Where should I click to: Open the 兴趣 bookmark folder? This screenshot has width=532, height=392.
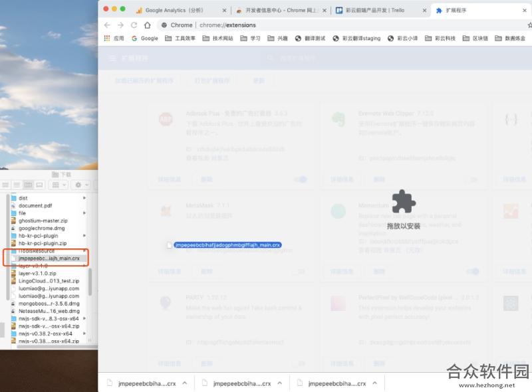pyautogui.click(x=277, y=39)
